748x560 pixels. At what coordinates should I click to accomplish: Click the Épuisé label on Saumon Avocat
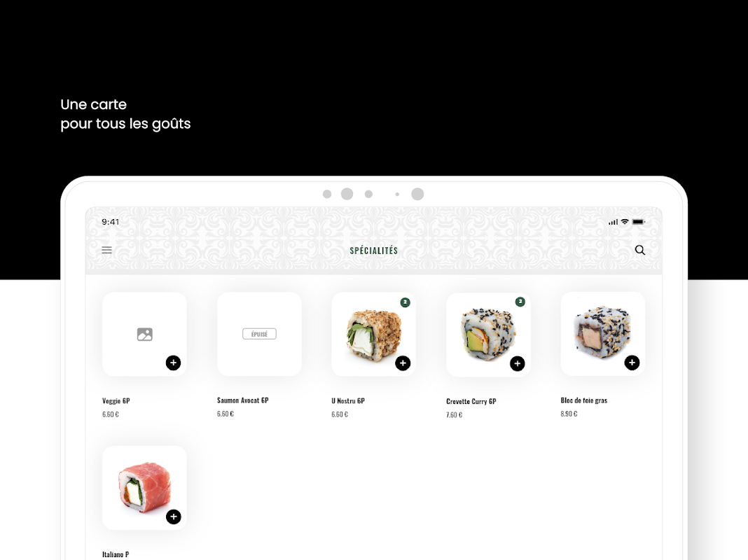[x=259, y=334]
